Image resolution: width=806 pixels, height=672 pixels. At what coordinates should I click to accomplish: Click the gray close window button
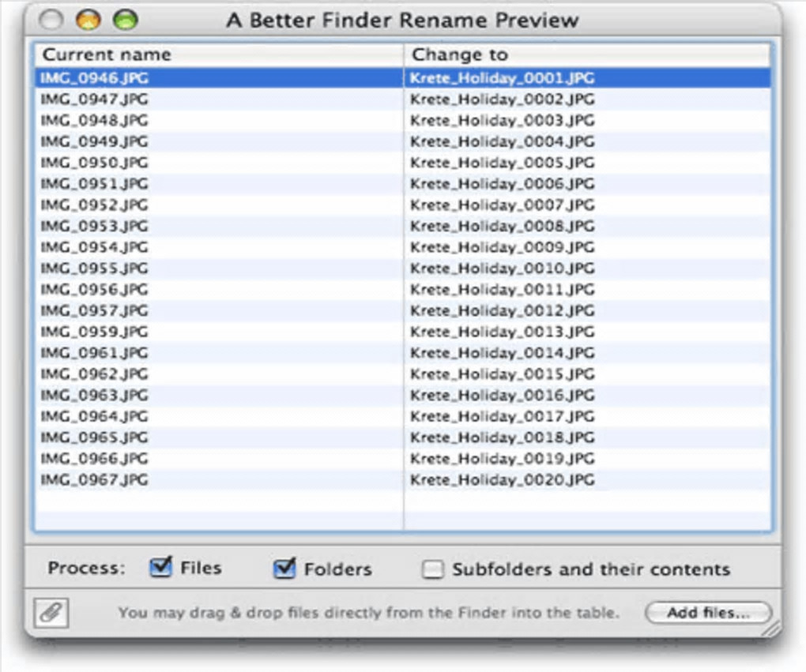click(51, 20)
